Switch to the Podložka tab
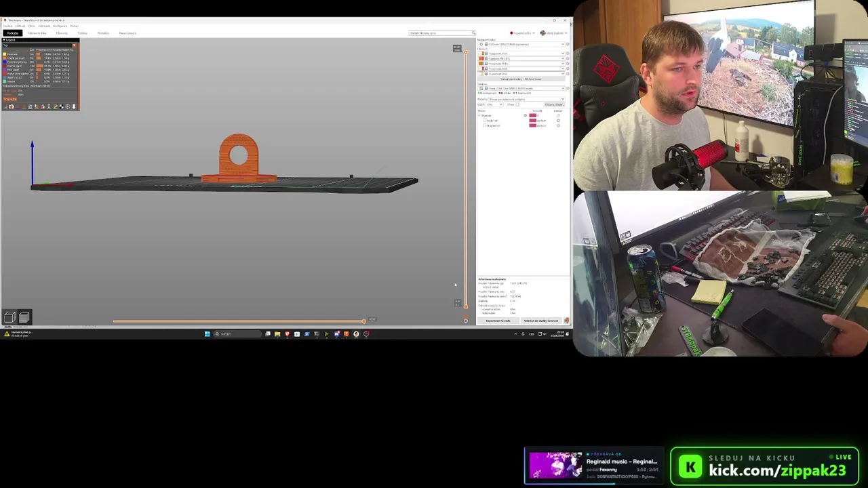This screenshot has width=868, height=488. pos(13,33)
